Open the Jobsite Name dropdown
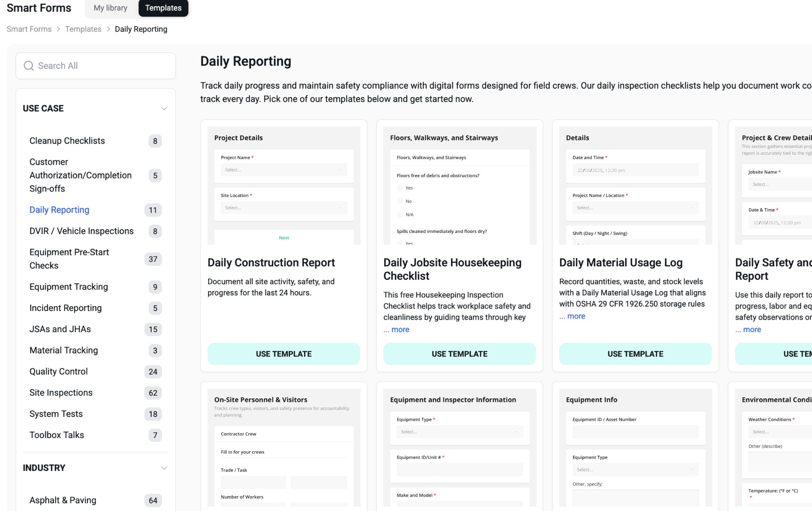Viewport: 812px width, 511px height. pyautogui.click(x=780, y=184)
